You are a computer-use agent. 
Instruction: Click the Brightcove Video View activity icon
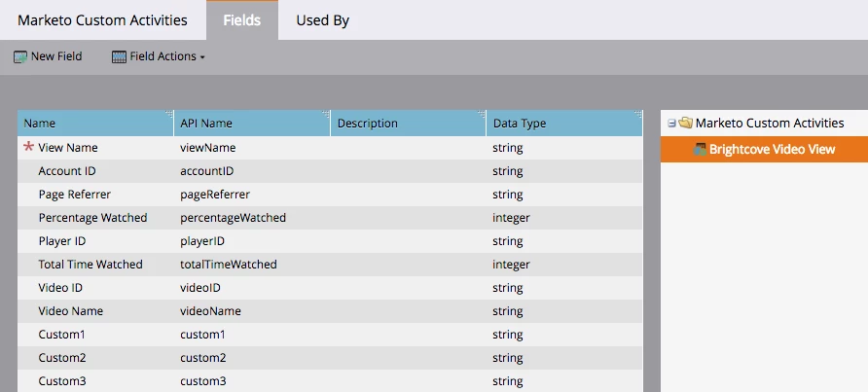pos(700,149)
